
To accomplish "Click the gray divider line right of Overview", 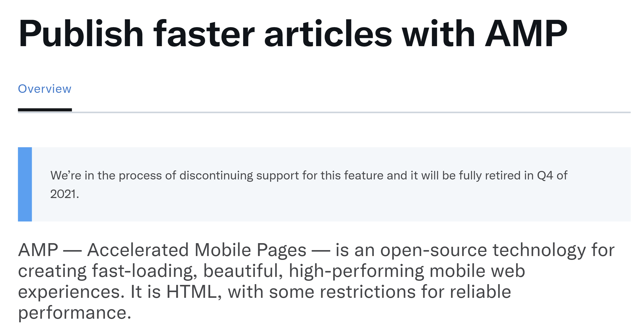I will 351,112.
